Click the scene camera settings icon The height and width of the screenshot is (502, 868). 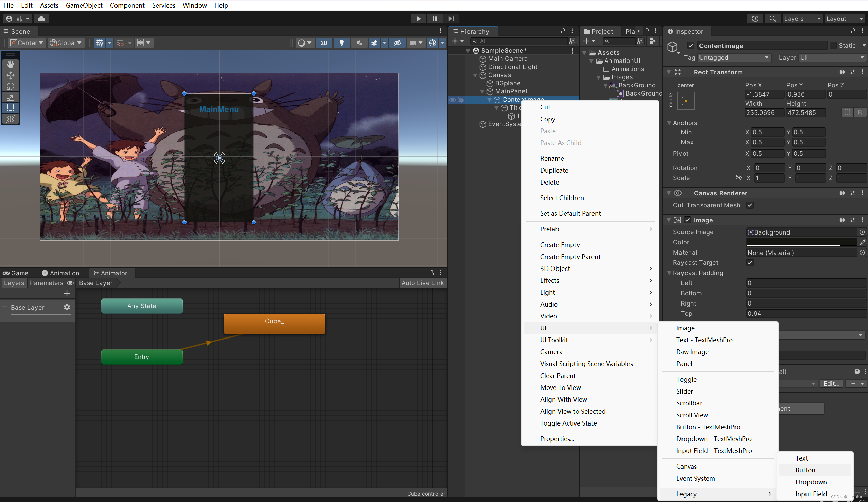413,43
